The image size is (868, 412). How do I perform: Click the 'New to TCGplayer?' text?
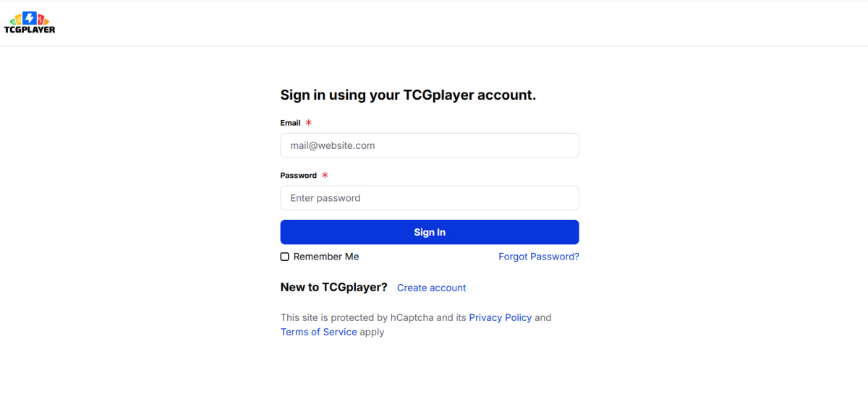click(x=333, y=287)
